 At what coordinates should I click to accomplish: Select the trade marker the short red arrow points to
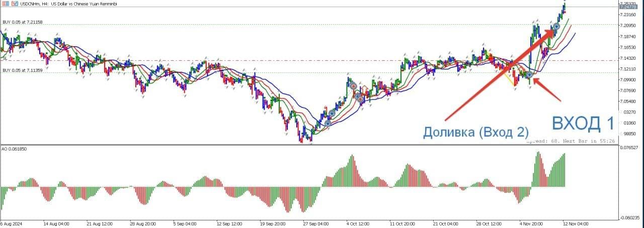(x=529, y=75)
